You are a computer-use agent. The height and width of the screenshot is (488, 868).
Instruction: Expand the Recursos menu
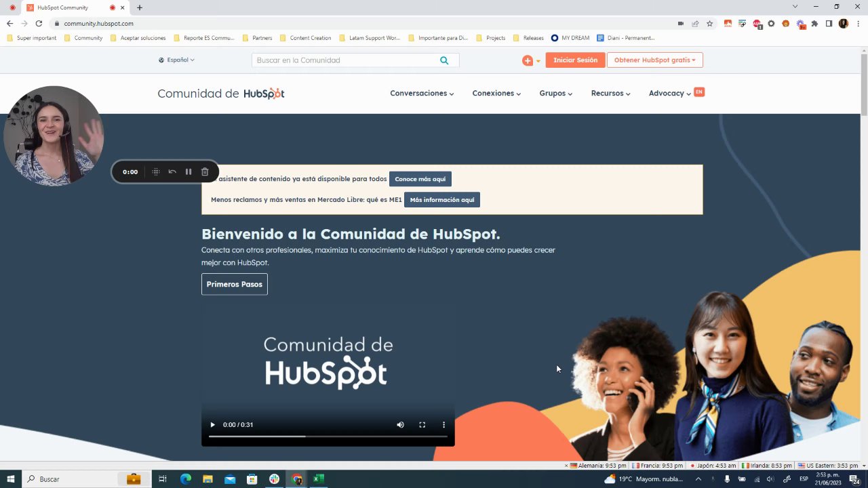pyautogui.click(x=610, y=94)
